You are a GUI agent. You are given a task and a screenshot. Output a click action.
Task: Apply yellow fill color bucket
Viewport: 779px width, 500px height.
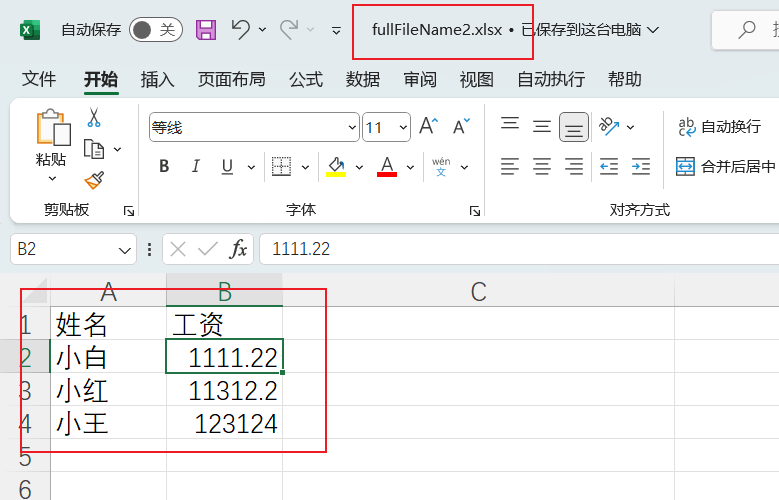tap(336, 167)
